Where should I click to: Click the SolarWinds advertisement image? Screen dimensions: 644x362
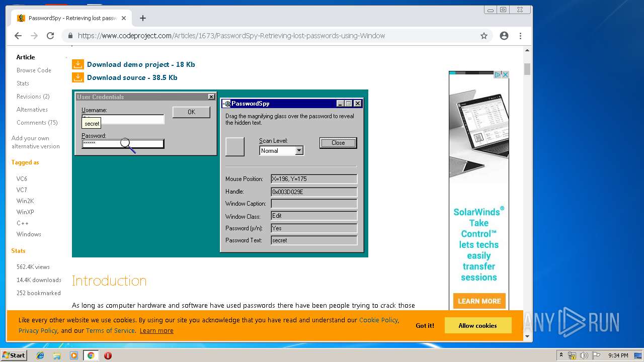(479, 190)
